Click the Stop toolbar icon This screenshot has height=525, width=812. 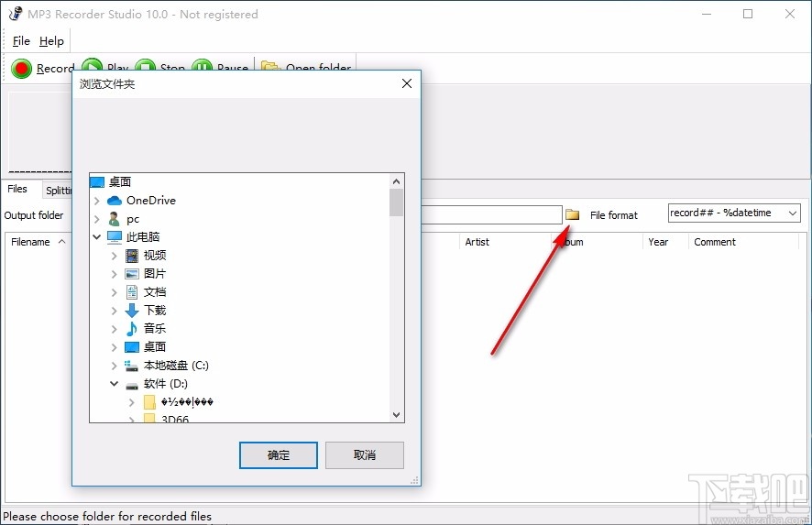pyautogui.click(x=146, y=65)
